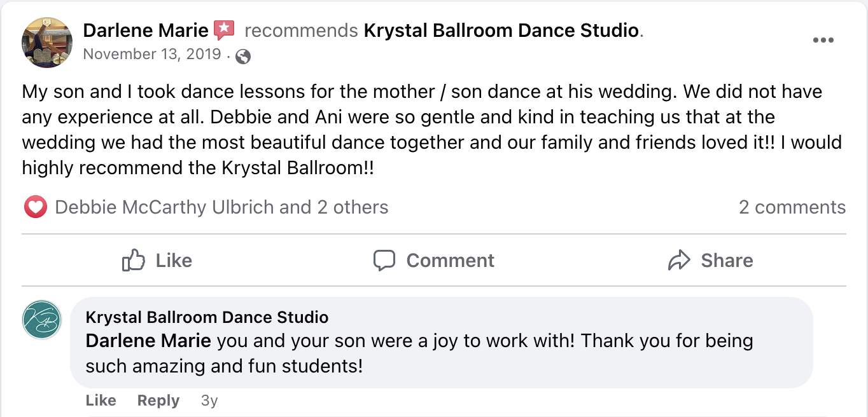View who reacted: Debbie McCarthy Ulbrich and 2 others
The width and height of the screenshot is (868, 417).
pyautogui.click(x=221, y=207)
